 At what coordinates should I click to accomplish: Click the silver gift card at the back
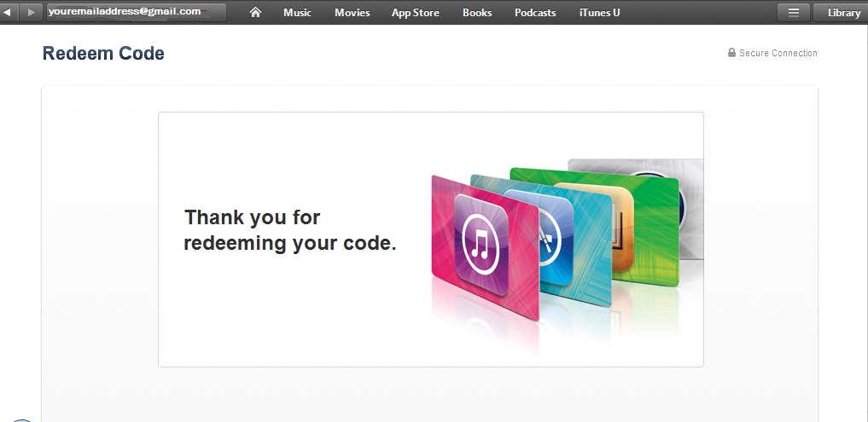click(692, 209)
